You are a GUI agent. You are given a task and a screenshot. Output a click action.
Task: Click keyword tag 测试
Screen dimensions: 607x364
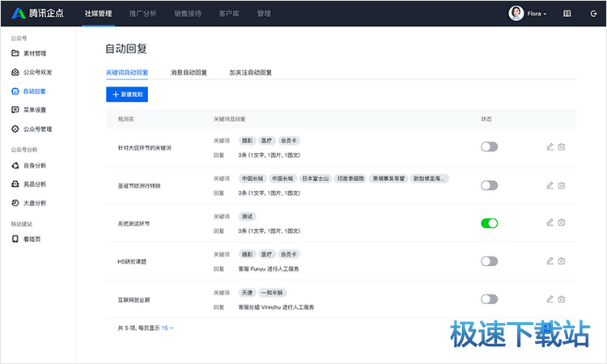point(247,217)
